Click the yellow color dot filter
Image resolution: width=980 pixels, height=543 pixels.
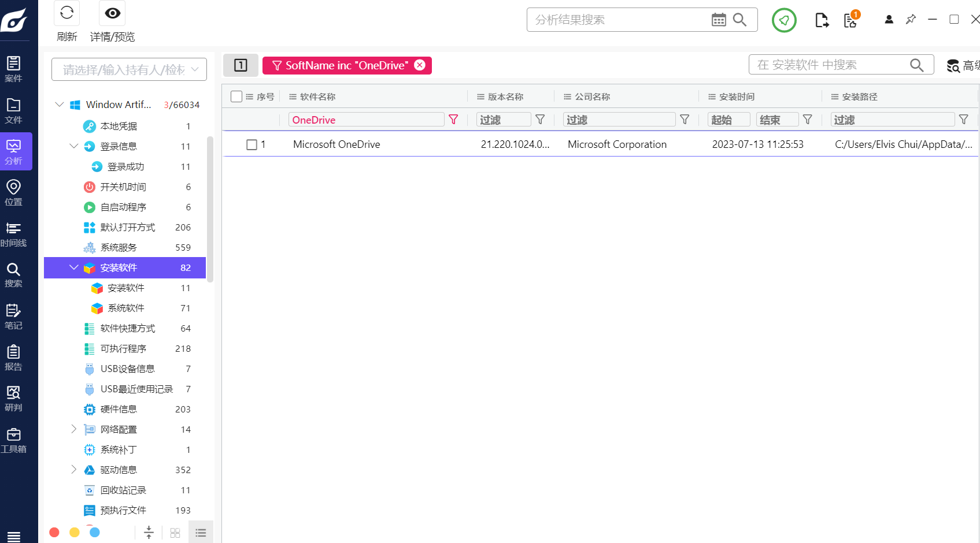pyautogui.click(x=75, y=533)
